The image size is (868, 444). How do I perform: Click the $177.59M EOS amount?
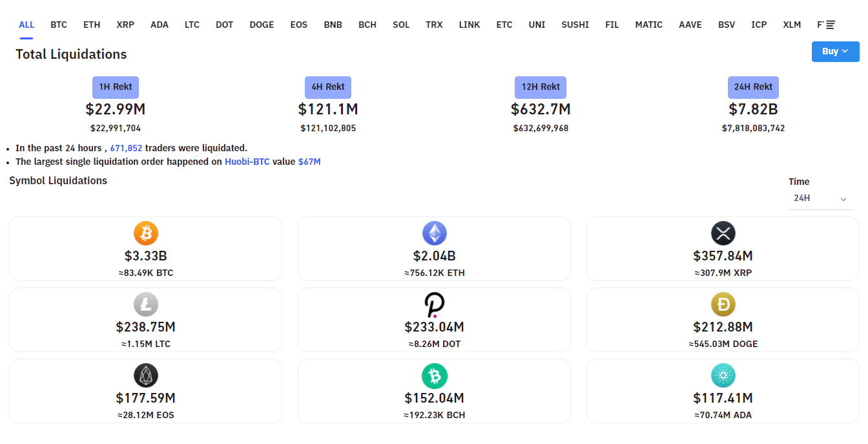[x=145, y=398]
